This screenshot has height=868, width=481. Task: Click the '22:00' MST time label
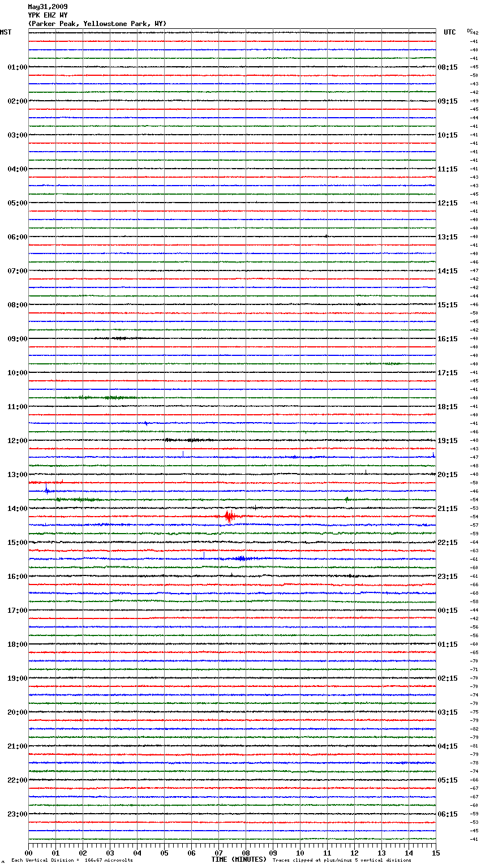coord(18,780)
